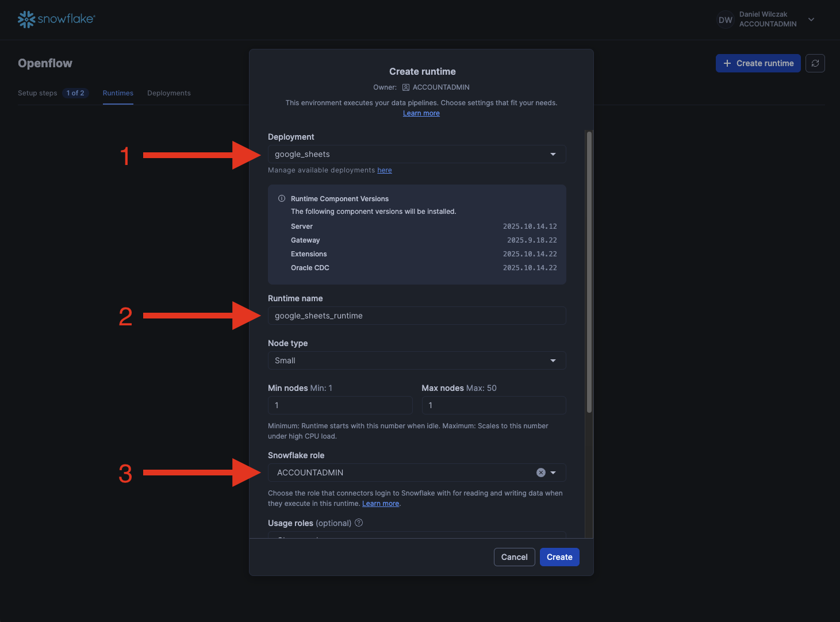The image size is (840, 622).
Task: Click the info icon beside Runtime Component Versions
Action: [x=282, y=199]
